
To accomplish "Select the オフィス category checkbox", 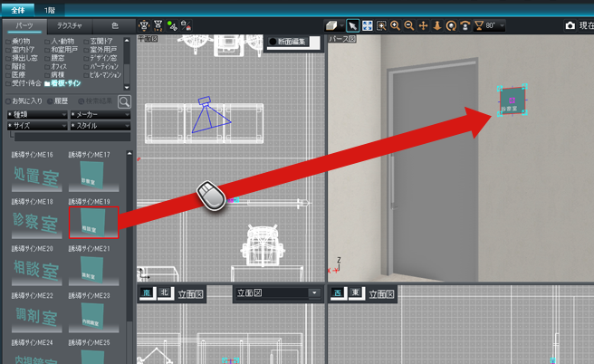I will (x=49, y=66).
